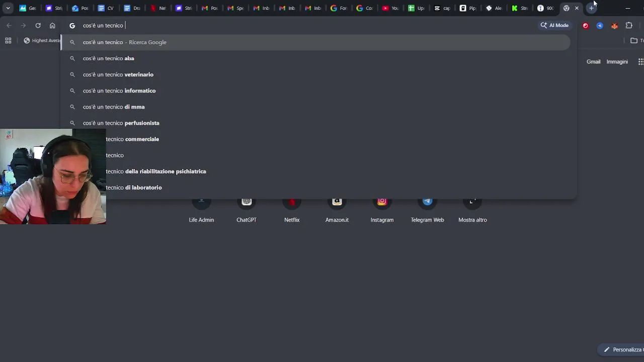Viewport: 644px width, 362px height.
Task: Open the home page icon
Action: click(52, 25)
